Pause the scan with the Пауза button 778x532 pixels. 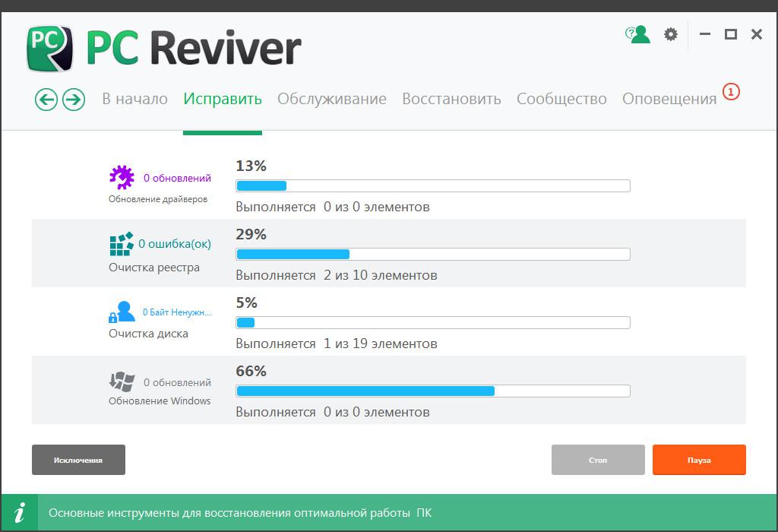coord(699,460)
